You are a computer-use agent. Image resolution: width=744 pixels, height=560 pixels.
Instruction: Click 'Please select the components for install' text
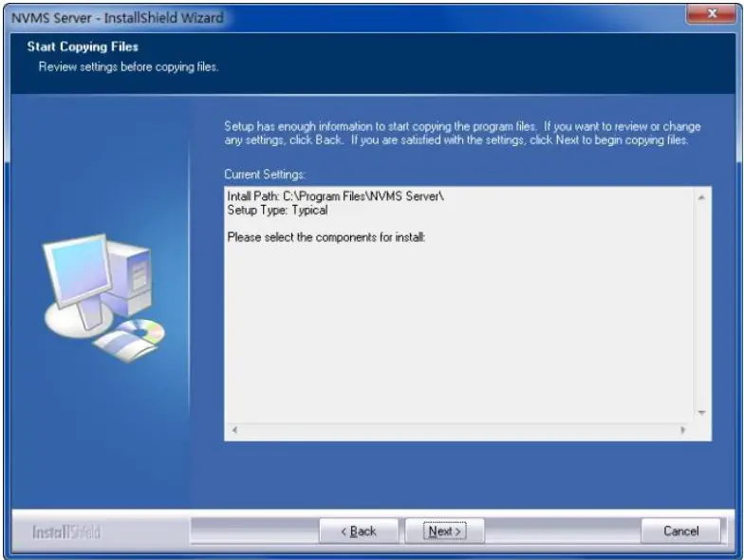[326, 237]
